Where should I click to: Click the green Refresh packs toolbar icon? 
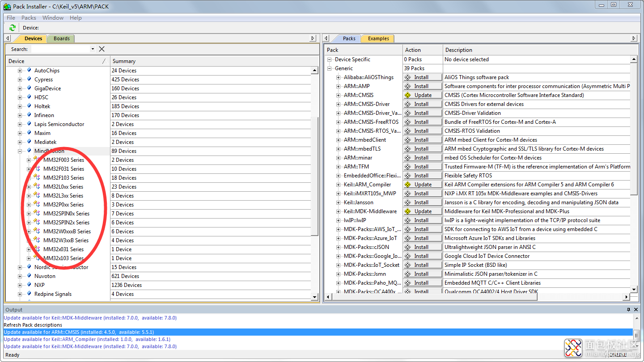pos(13,28)
